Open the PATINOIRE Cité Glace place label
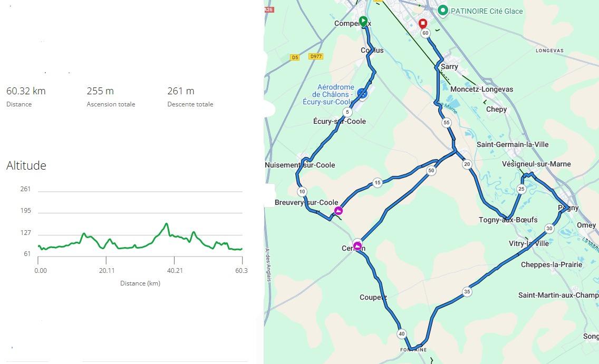The image size is (599, 364). (487, 11)
